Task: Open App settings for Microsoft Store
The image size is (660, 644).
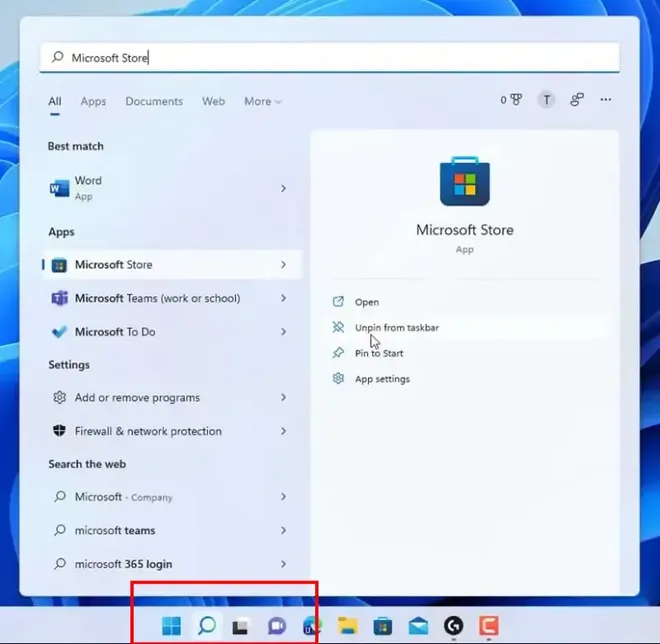Action: pos(382,379)
